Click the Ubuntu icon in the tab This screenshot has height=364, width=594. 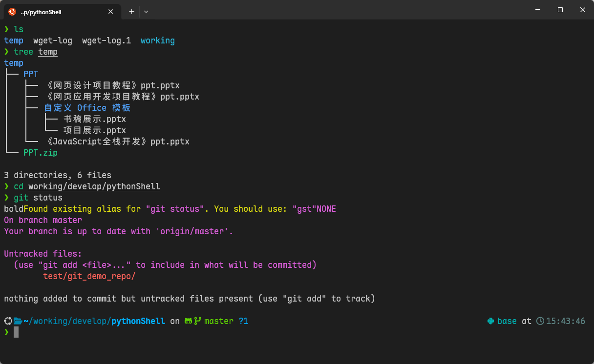click(12, 11)
